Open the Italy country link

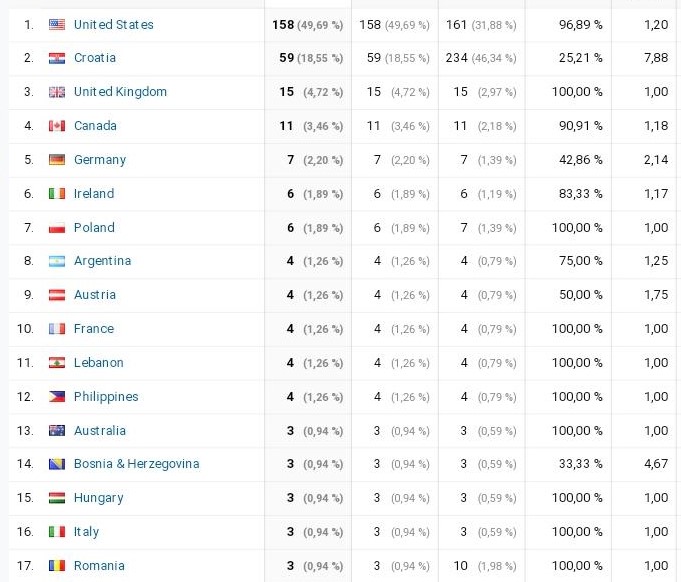tap(86, 532)
